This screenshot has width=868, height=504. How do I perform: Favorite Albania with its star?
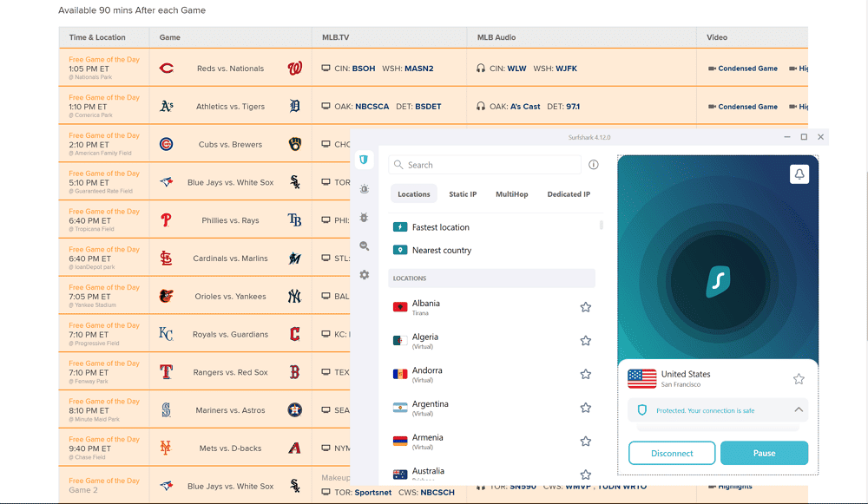(x=586, y=307)
